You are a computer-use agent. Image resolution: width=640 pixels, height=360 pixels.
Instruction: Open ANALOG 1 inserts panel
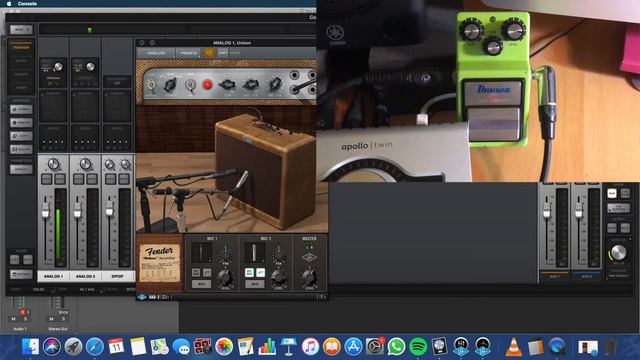(x=53, y=106)
